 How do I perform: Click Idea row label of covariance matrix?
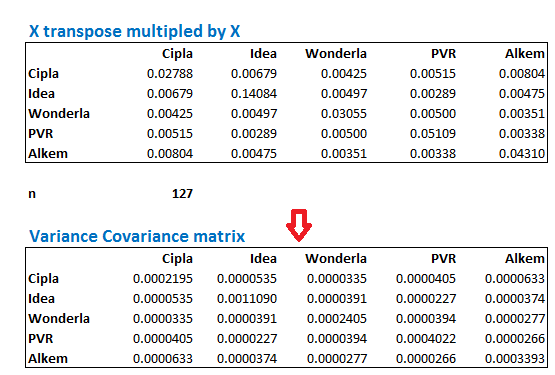point(41,299)
